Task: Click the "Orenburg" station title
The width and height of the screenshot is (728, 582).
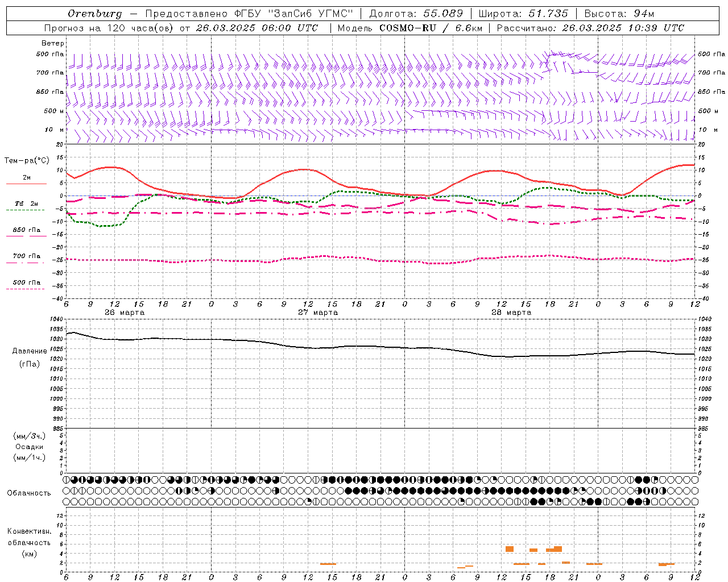Action: pos(94,14)
